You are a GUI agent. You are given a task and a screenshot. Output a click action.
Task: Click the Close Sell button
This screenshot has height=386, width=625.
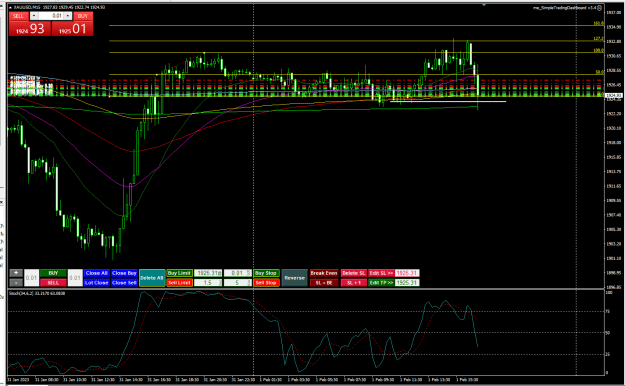(x=124, y=283)
